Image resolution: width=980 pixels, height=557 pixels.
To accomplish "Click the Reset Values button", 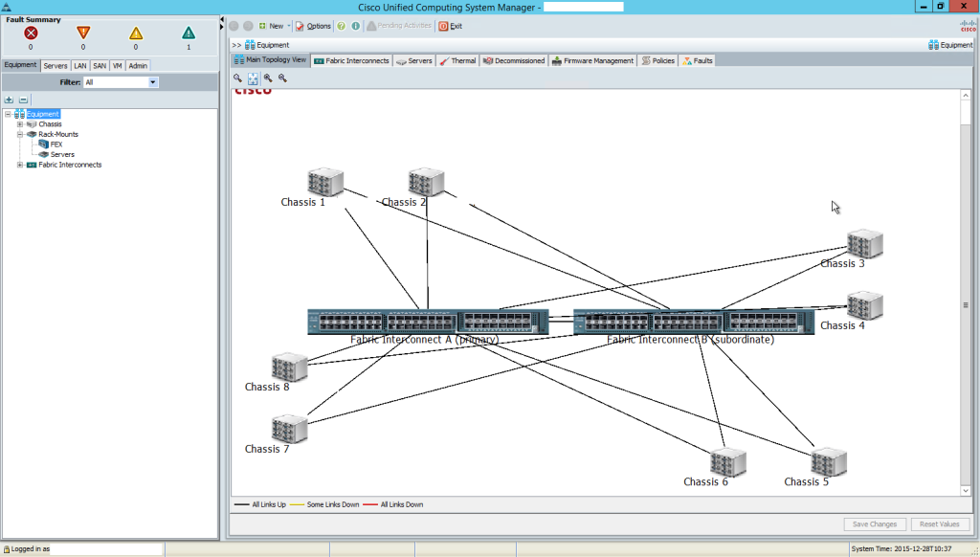I will (x=940, y=524).
